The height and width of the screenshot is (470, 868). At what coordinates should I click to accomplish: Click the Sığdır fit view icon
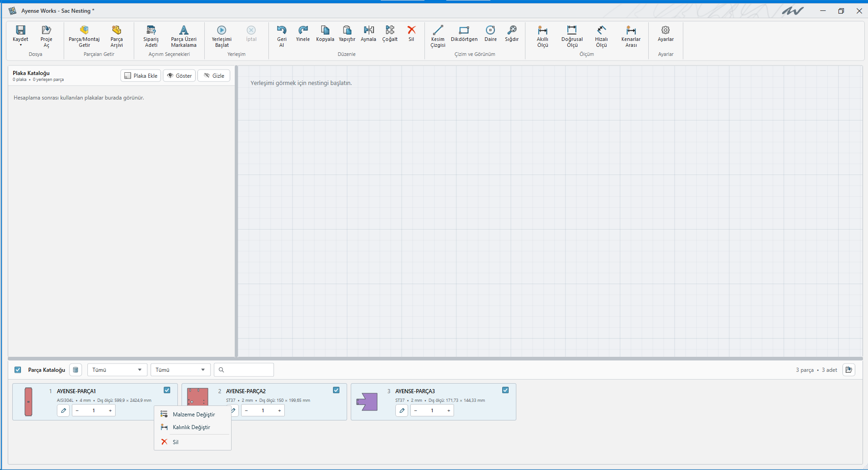tap(512, 30)
